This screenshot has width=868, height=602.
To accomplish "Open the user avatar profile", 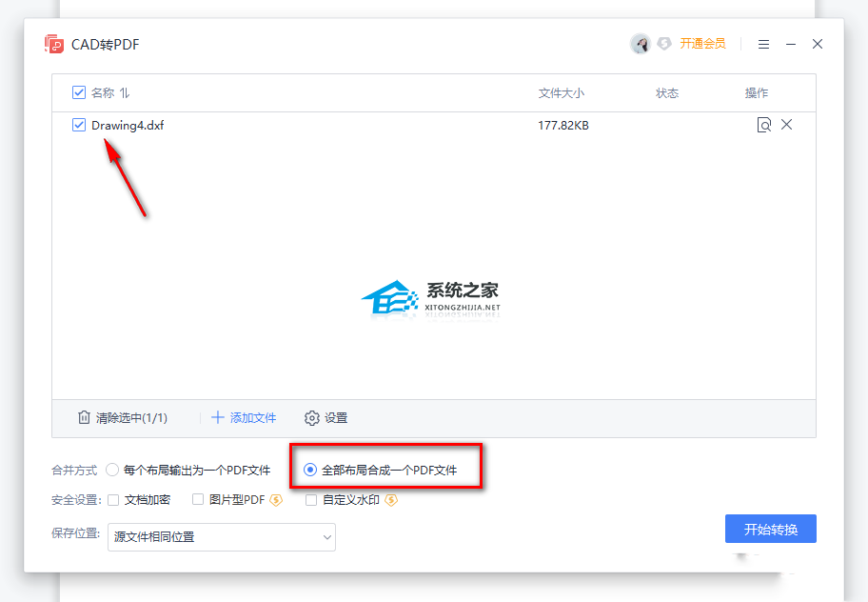I will click(641, 44).
